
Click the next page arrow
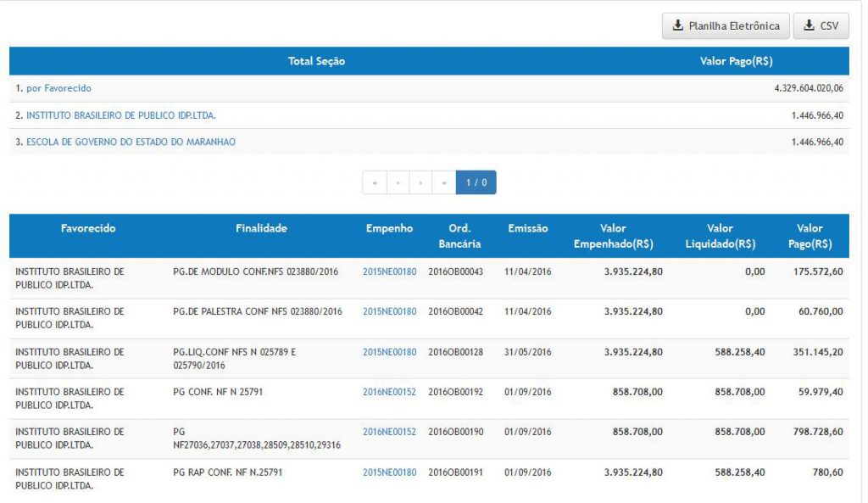coord(420,182)
